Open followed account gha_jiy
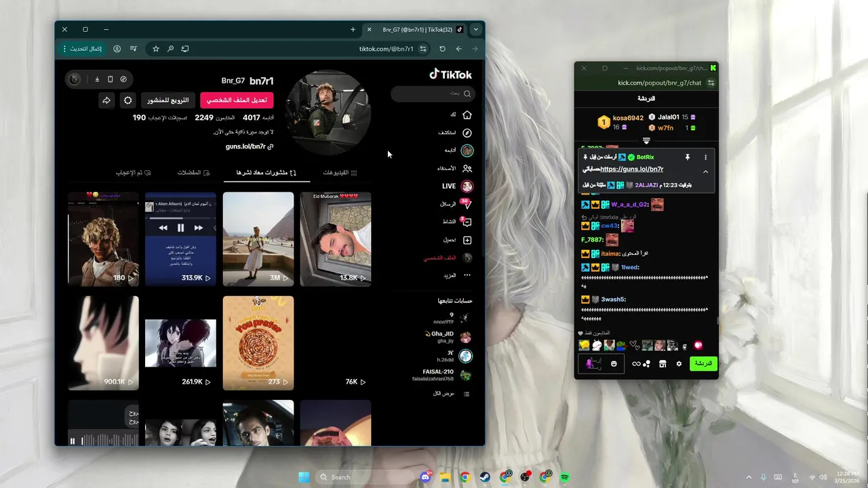Viewport: 868px width, 488px height. tap(447, 338)
